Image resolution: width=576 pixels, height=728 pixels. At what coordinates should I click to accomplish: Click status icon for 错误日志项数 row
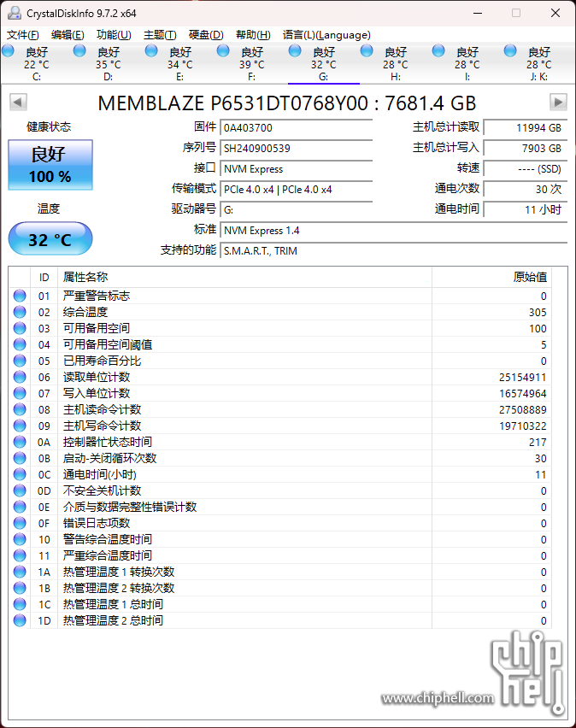[x=20, y=523]
